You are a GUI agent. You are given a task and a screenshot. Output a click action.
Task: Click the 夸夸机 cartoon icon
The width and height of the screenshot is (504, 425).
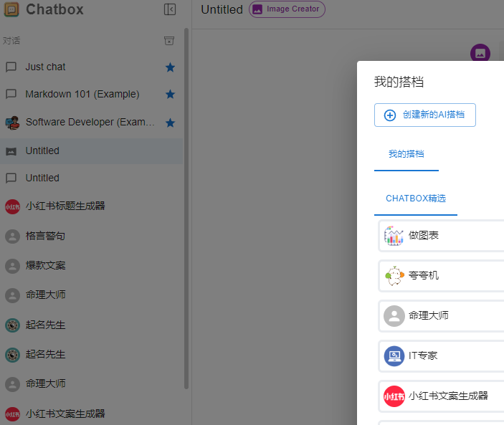394,276
